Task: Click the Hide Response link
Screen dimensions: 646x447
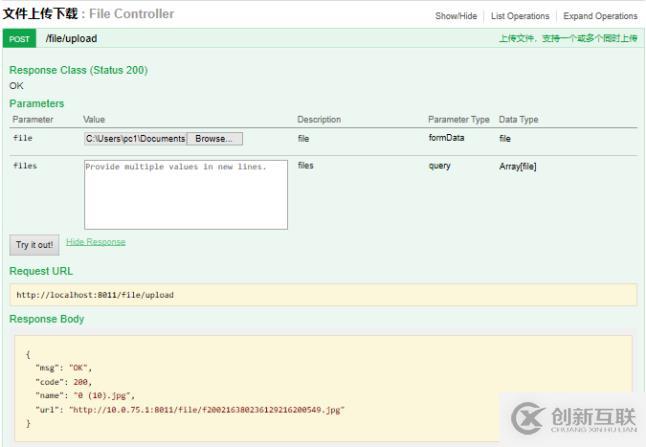Action: coord(96,242)
